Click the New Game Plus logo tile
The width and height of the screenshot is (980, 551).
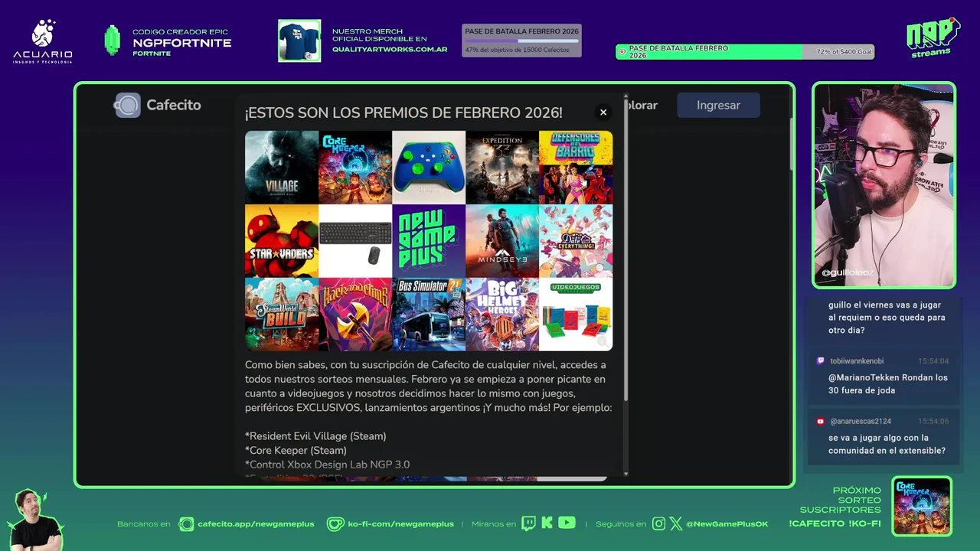(x=429, y=241)
